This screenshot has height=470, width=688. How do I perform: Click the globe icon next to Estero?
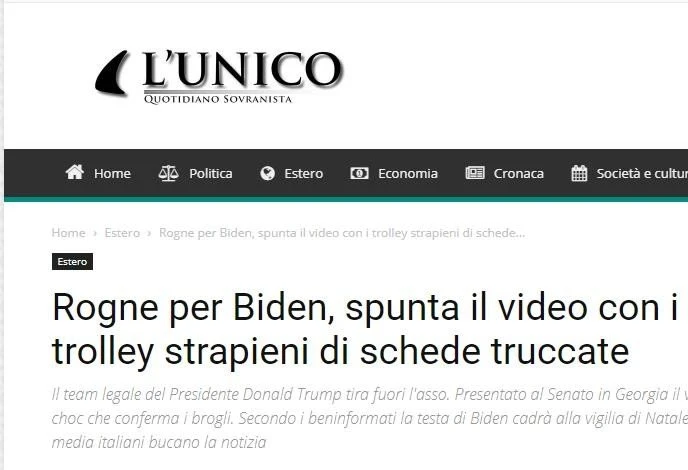pos(267,173)
